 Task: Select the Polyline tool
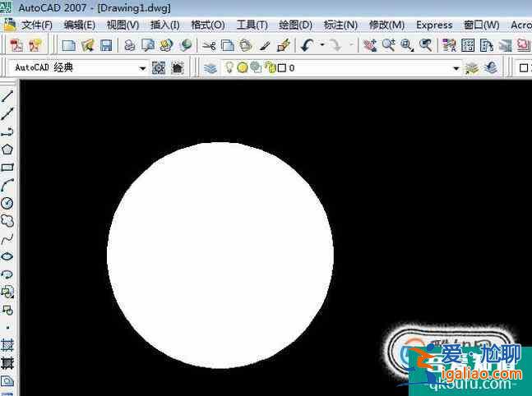(x=7, y=132)
